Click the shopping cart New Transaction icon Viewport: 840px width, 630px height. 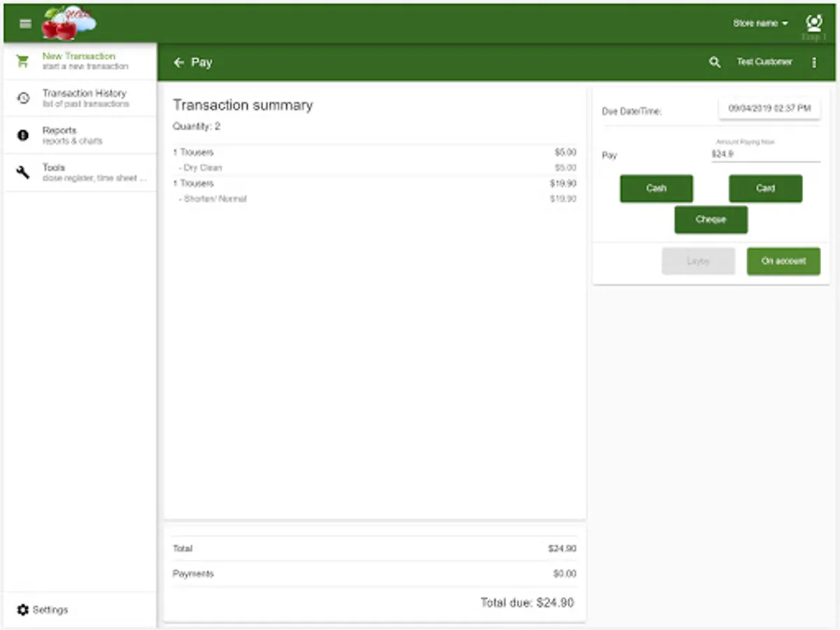tap(23, 61)
